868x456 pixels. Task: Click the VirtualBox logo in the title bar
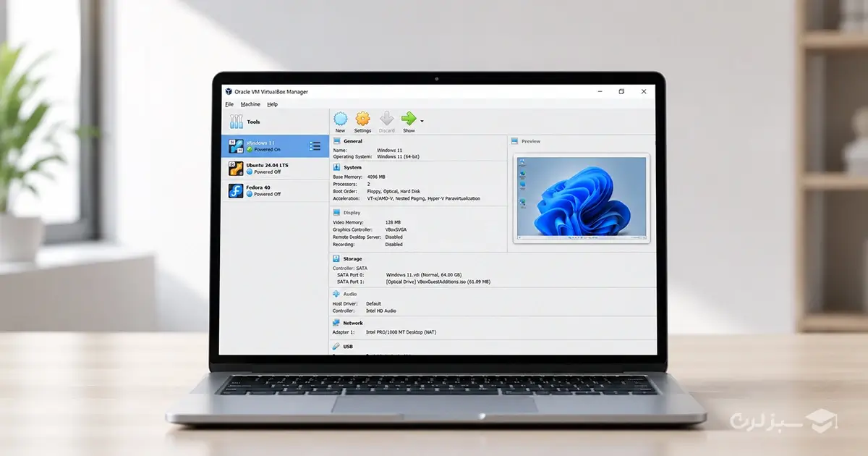pyautogui.click(x=228, y=92)
